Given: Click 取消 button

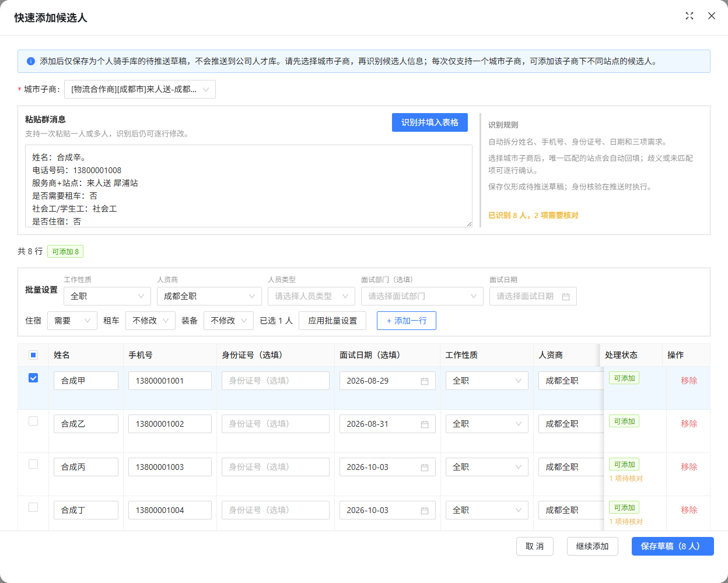Looking at the screenshot, I should pyautogui.click(x=535, y=546).
